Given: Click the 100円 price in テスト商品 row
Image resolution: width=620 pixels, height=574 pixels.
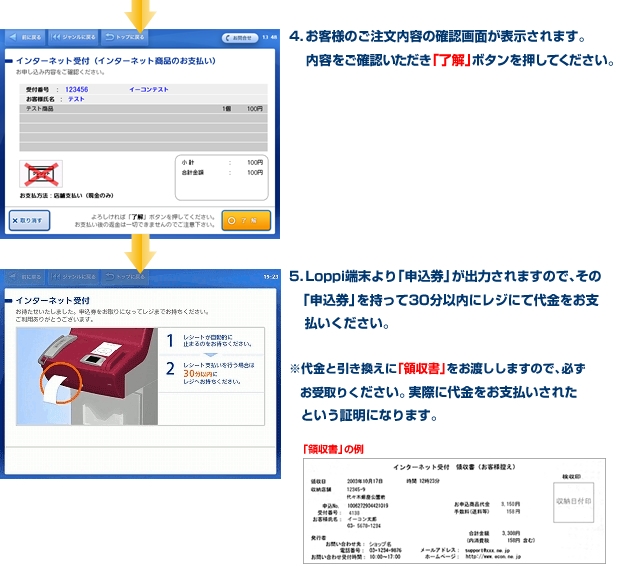Looking at the screenshot, I should tap(255, 108).
